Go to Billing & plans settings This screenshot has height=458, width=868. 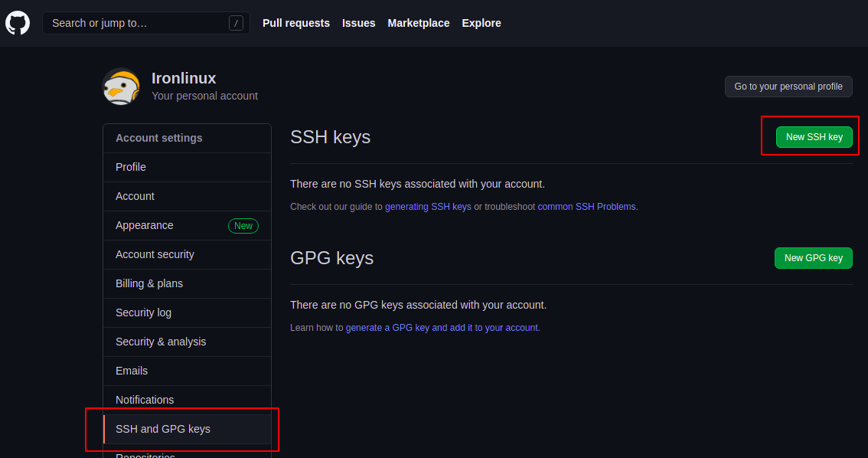tap(149, 283)
